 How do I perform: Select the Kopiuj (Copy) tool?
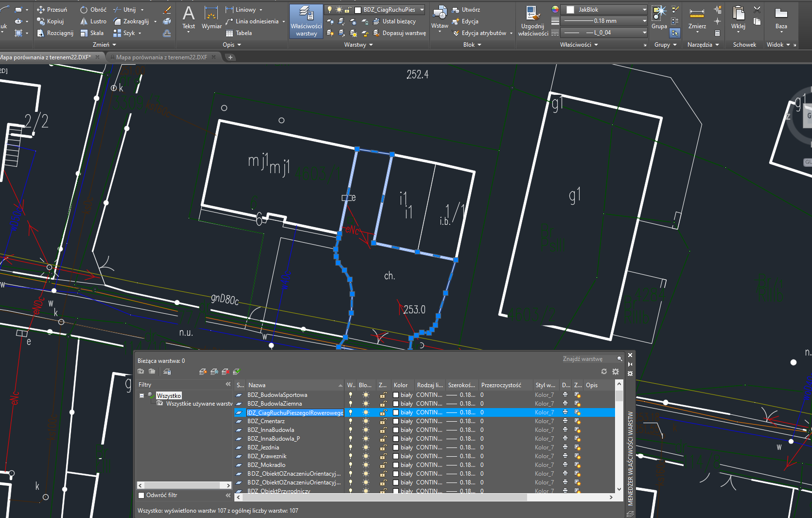click(x=50, y=21)
